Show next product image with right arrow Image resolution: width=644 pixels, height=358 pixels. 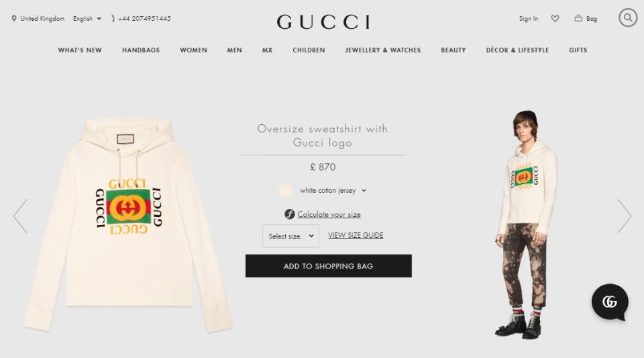pyautogui.click(x=625, y=216)
